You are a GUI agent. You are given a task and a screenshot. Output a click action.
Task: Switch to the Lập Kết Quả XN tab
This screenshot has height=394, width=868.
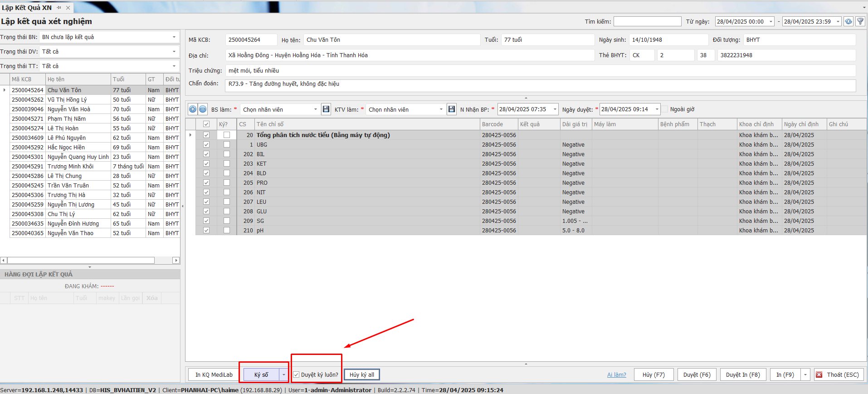click(x=27, y=8)
